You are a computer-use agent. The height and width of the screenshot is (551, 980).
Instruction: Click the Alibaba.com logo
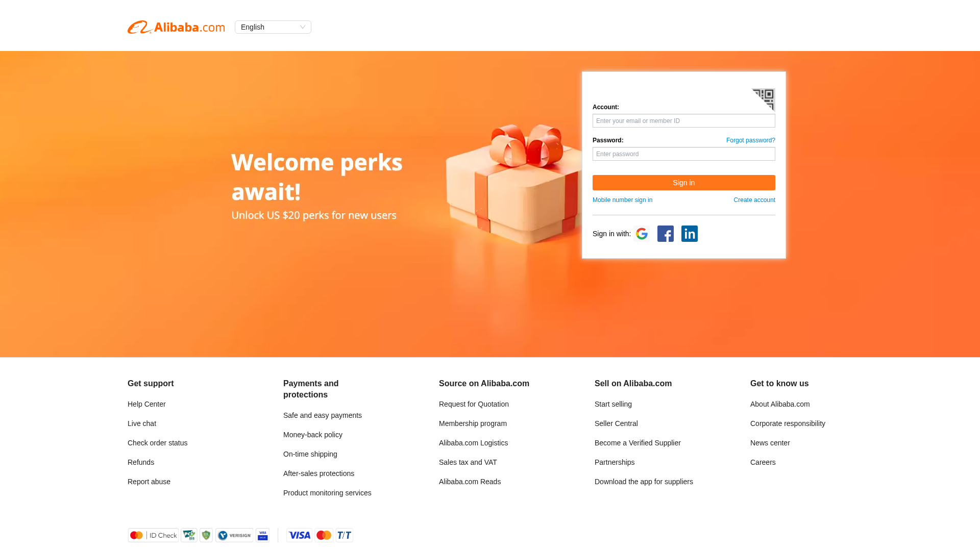click(x=176, y=27)
